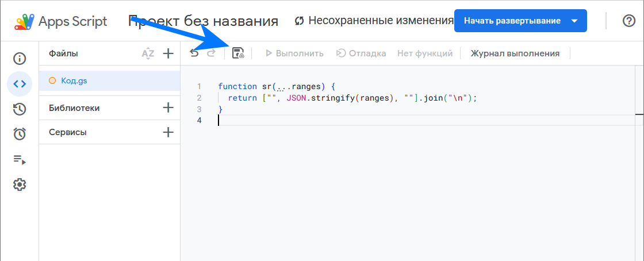Click the help question mark icon
Image resolution: width=644 pixels, height=261 pixels.
pos(629,21)
